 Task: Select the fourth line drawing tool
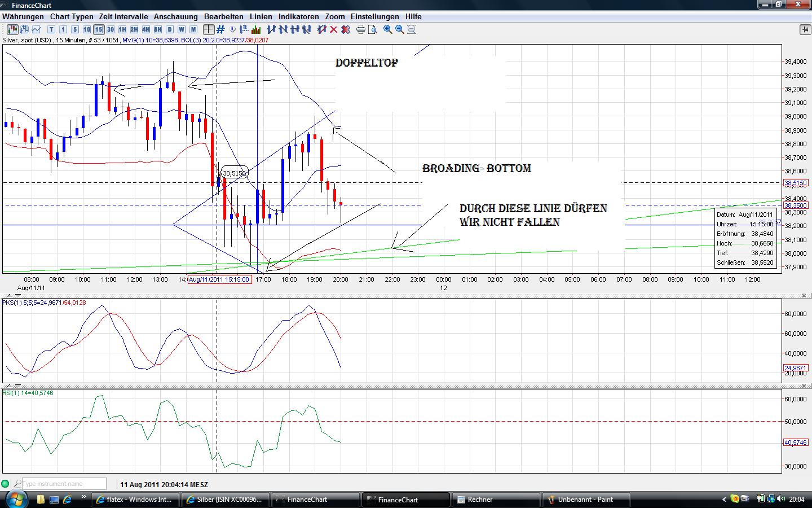306,29
